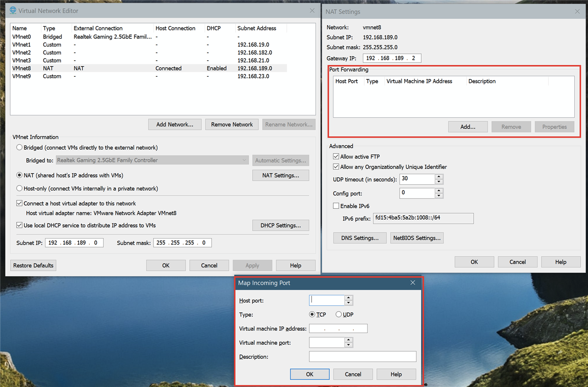Decrease UDP timeout with down arrow
588x387 pixels.
tap(439, 182)
